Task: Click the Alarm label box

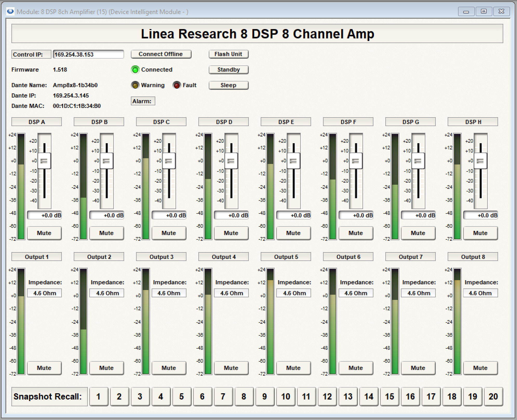Action: pos(143,101)
